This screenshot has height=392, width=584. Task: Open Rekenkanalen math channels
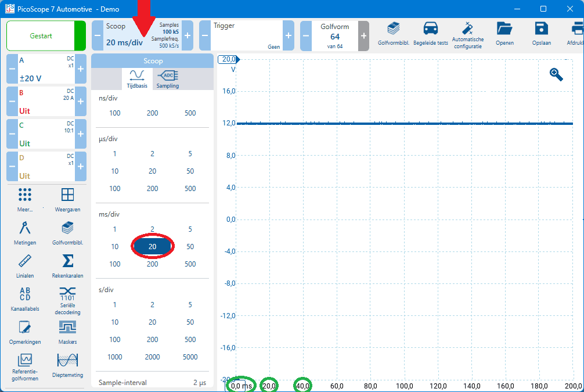coord(67,265)
